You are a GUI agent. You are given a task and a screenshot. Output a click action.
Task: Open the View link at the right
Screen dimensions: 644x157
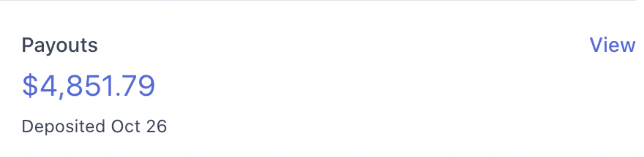click(x=612, y=45)
